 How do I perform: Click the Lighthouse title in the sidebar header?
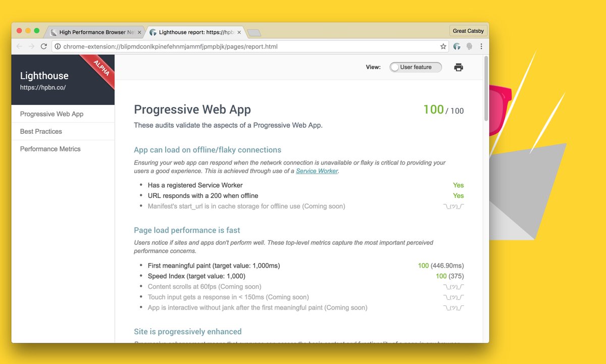click(44, 76)
